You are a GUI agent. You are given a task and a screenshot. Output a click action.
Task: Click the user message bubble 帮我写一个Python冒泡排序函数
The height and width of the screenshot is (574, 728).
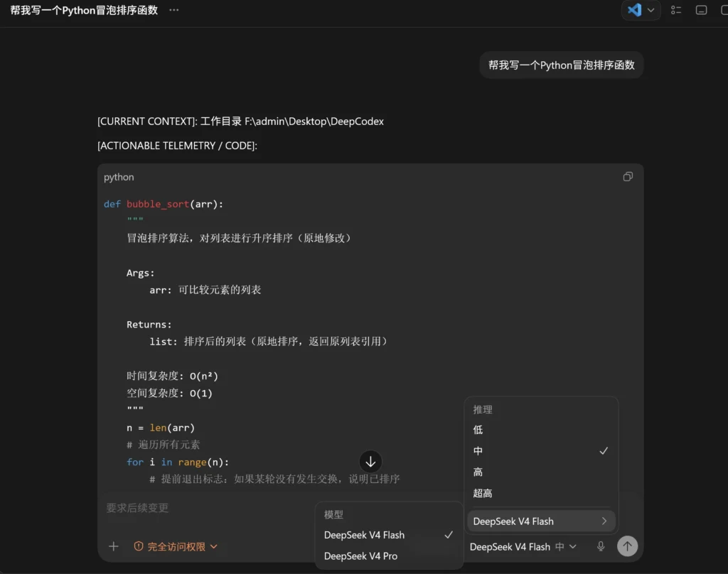(x=562, y=65)
